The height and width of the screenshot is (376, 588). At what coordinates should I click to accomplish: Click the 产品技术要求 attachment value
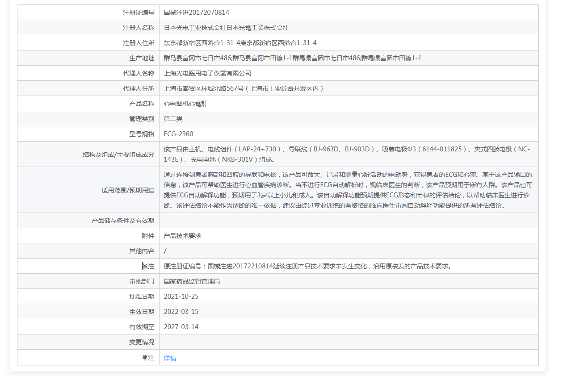tap(183, 236)
